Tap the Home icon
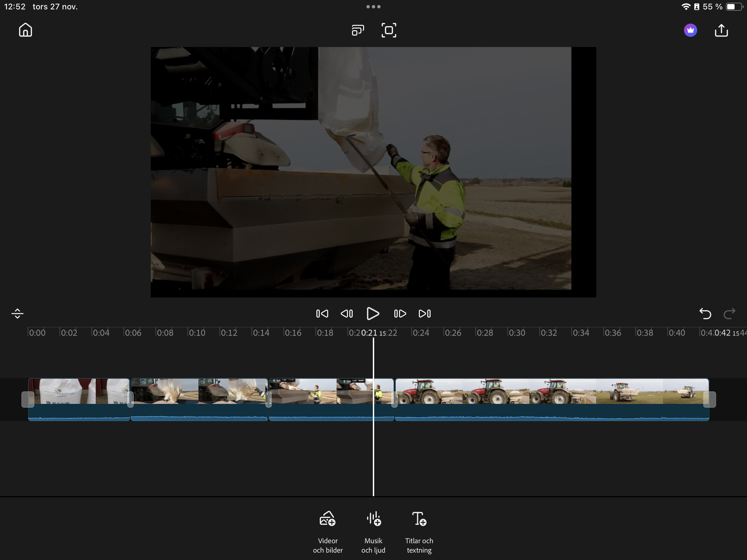The height and width of the screenshot is (560, 747). pyautogui.click(x=25, y=30)
